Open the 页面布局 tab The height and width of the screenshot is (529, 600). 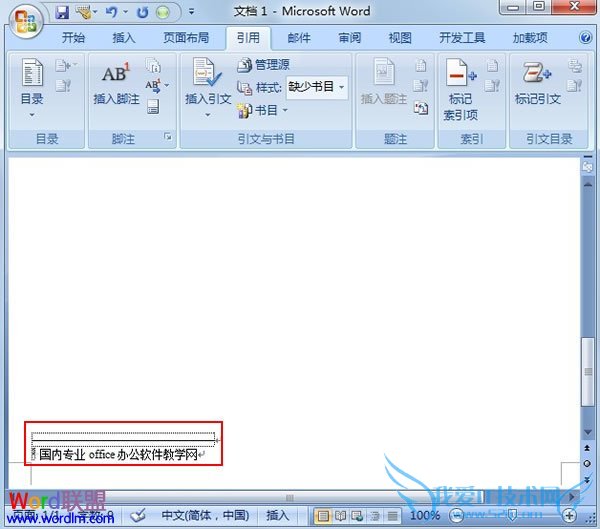pyautogui.click(x=186, y=38)
